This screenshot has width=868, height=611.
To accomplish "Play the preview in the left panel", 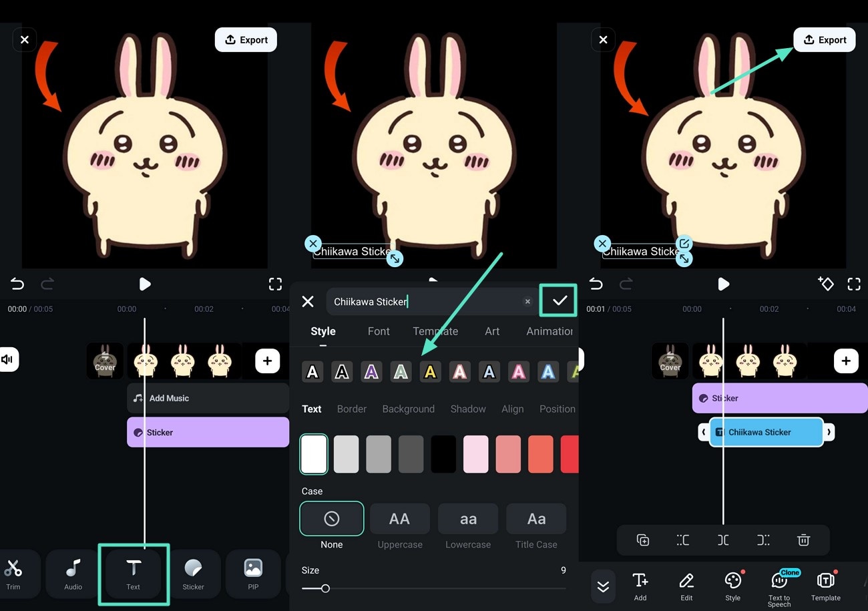I will point(145,284).
